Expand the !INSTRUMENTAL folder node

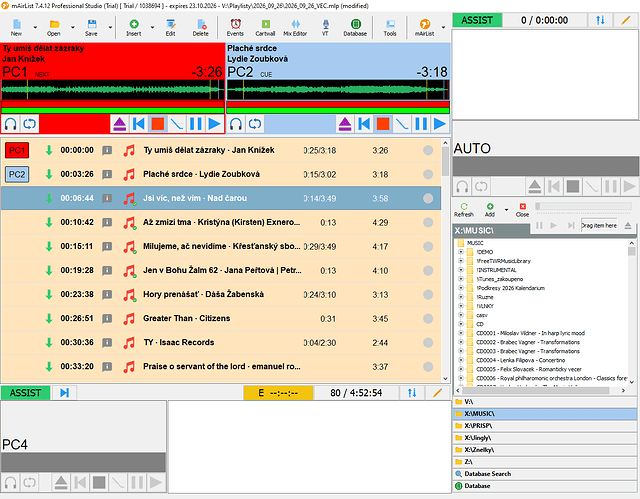[461, 270]
